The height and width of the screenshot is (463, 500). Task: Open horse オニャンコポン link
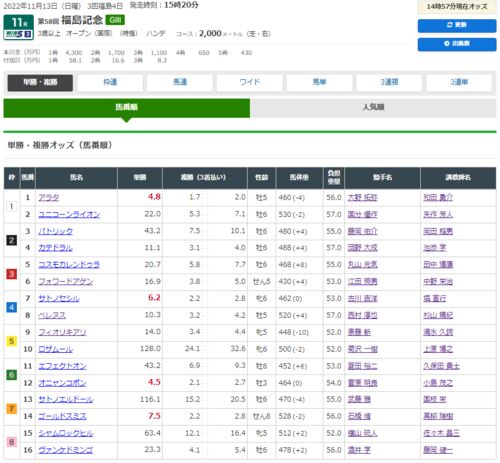(x=62, y=383)
